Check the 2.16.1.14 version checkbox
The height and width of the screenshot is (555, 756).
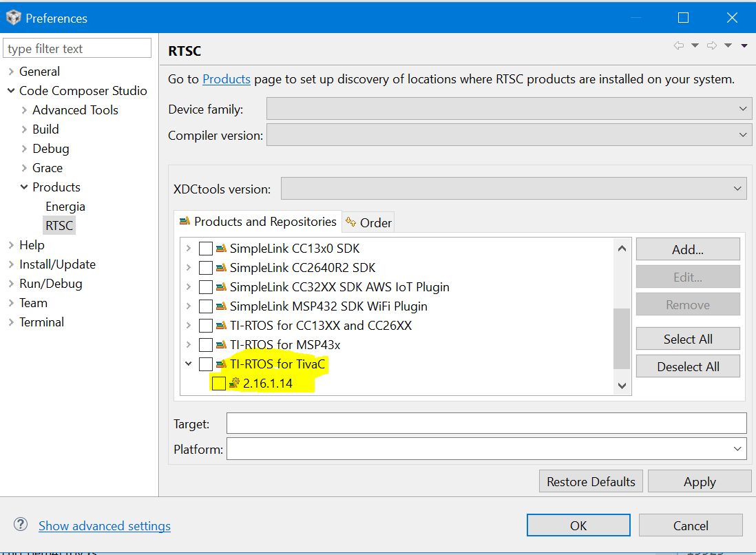219,384
